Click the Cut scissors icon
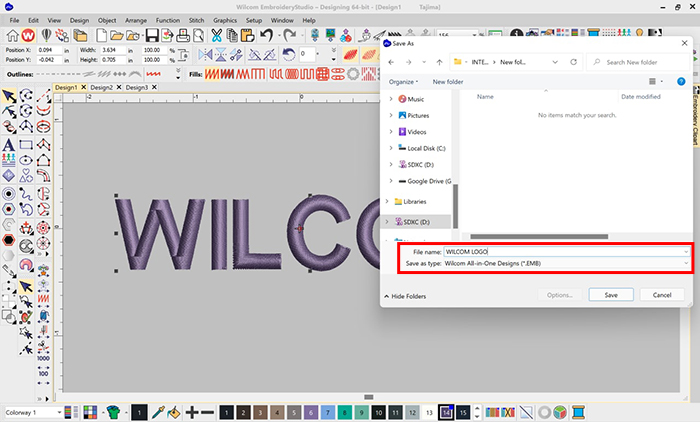 click(x=217, y=35)
